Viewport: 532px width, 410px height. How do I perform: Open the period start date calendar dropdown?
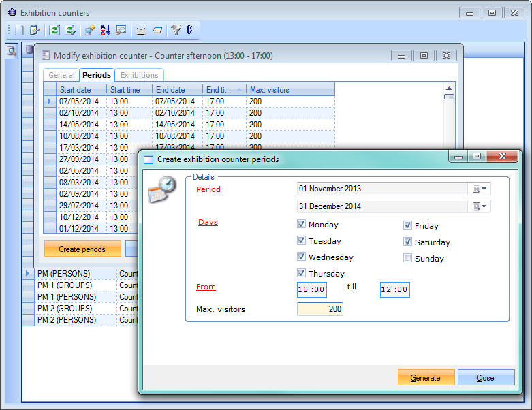480,189
